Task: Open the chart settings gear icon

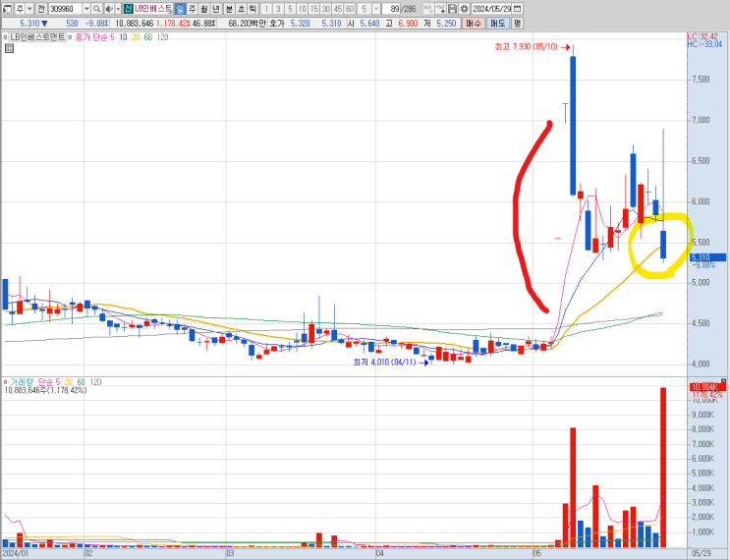Action: point(464,9)
